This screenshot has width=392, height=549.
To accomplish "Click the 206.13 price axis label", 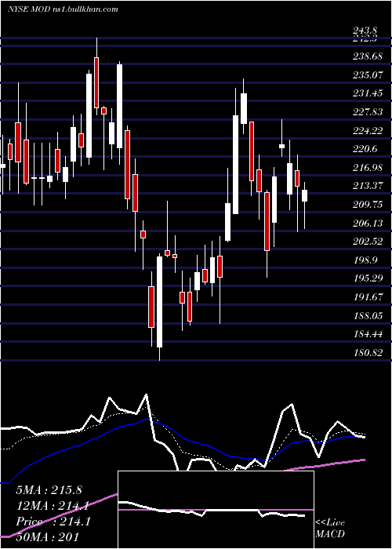I will [368, 224].
